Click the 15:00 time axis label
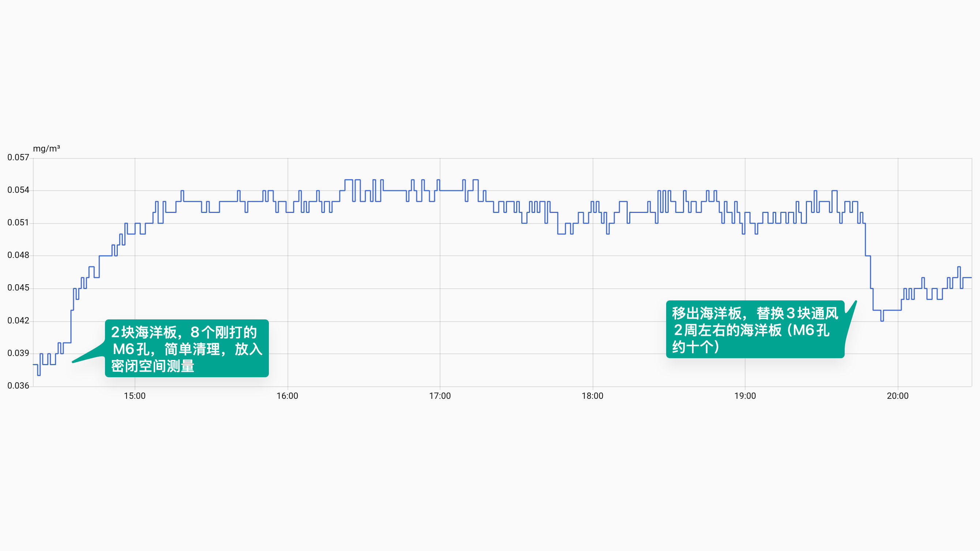Viewport: 980px width, 551px height. coord(135,396)
